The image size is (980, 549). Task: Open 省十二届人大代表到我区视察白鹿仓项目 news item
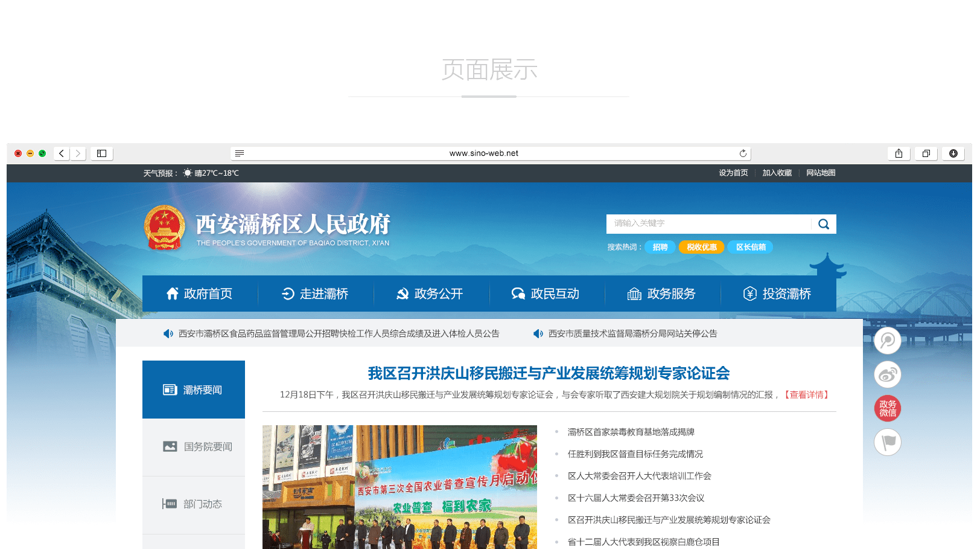644,542
